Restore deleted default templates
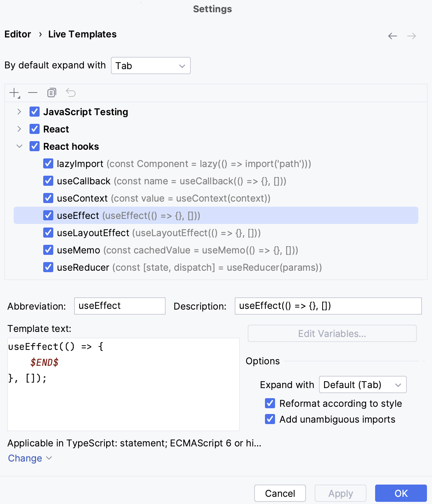Screen dimensions: 432x504 click(71, 93)
